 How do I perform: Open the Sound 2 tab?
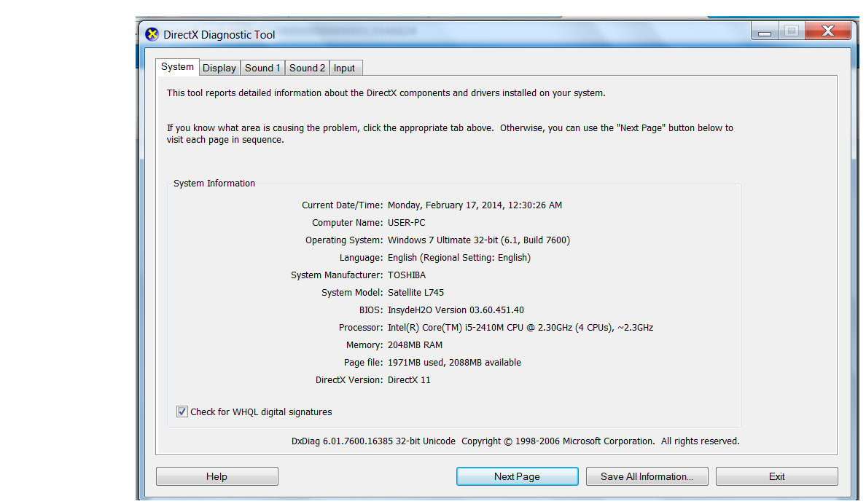click(x=307, y=68)
